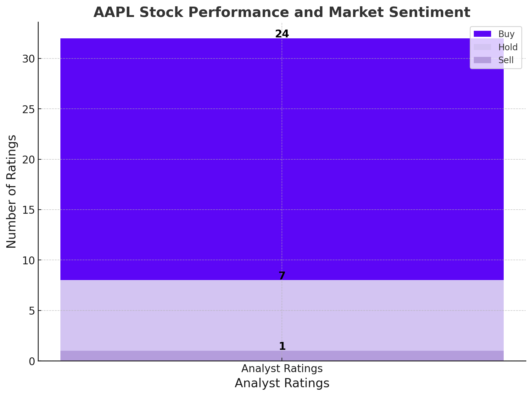Click the chart title AAPL Stock Performance
This screenshot has height=396, width=532.
point(282,12)
